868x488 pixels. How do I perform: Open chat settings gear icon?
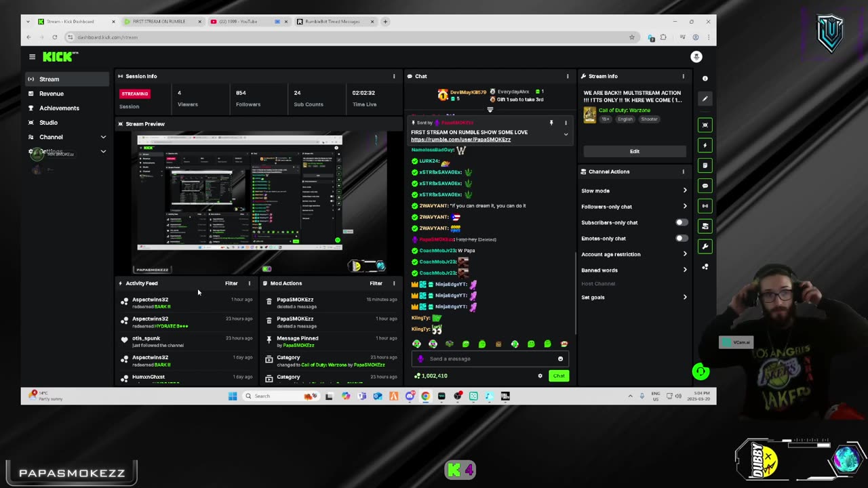point(540,375)
